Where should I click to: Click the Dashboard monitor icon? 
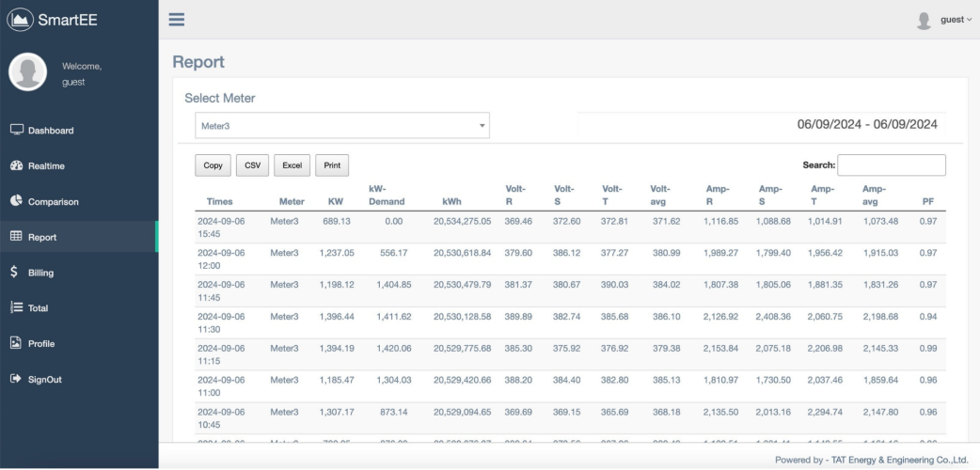point(16,130)
